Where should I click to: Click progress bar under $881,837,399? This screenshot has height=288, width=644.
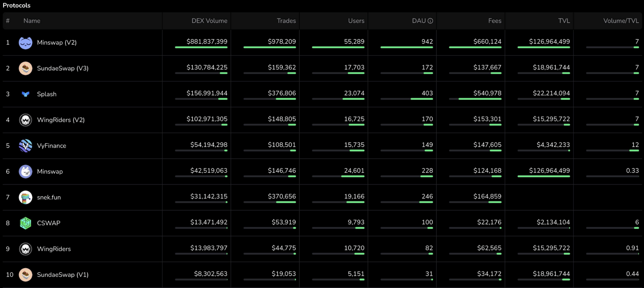coord(201,47)
